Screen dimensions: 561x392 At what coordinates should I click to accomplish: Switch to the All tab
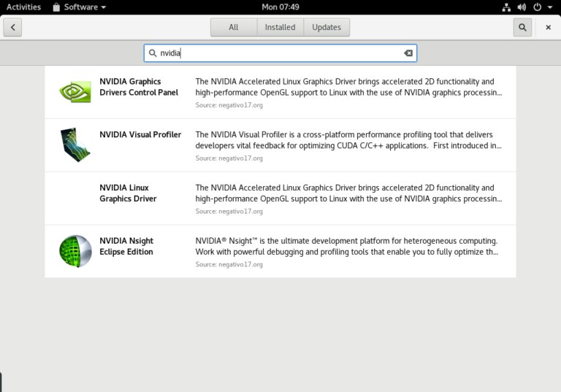[x=234, y=27]
